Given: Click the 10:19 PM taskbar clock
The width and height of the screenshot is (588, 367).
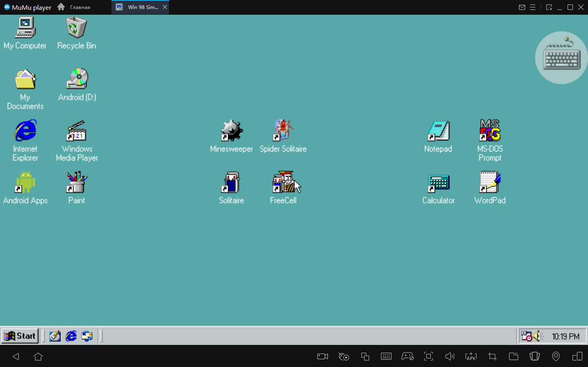Looking at the screenshot, I should pos(566,336).
